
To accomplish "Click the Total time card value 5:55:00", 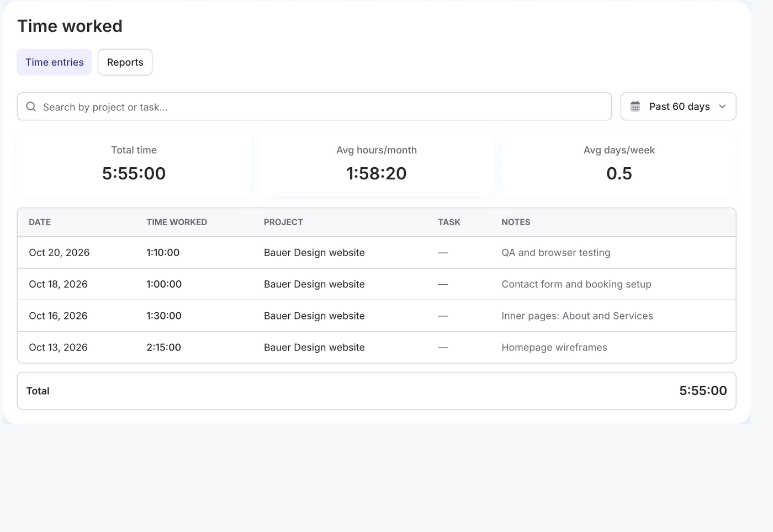I will click(134, 173).
